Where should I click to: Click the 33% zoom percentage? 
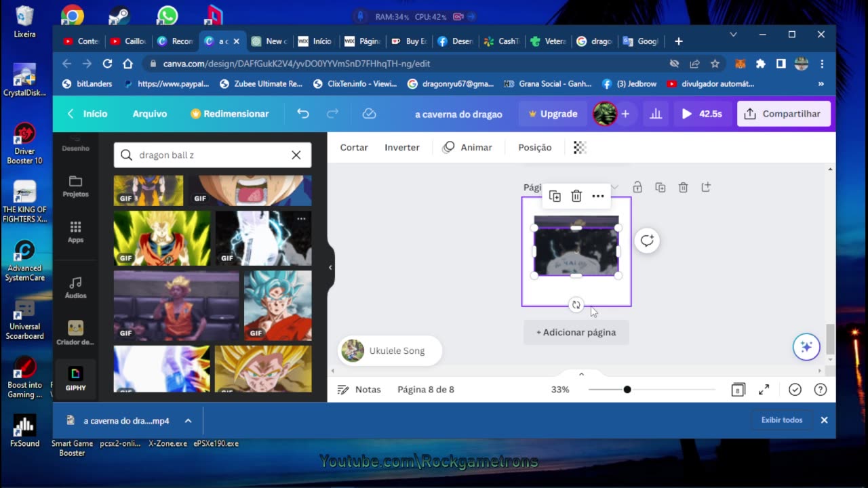(560, 390)
